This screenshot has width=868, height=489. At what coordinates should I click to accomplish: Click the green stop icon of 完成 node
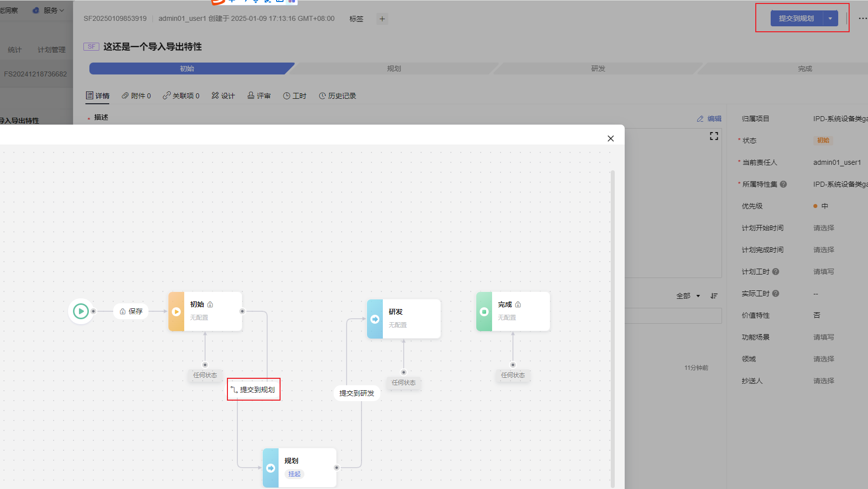[x=484, y=312]
